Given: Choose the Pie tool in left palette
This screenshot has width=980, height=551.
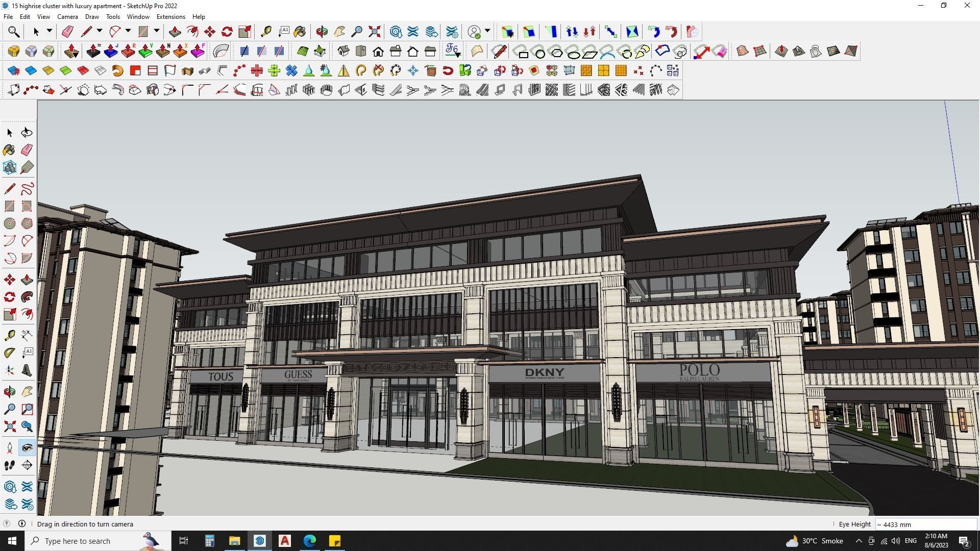Looking at the screenshot, I should pyautogui.click(x=27, y=258).
